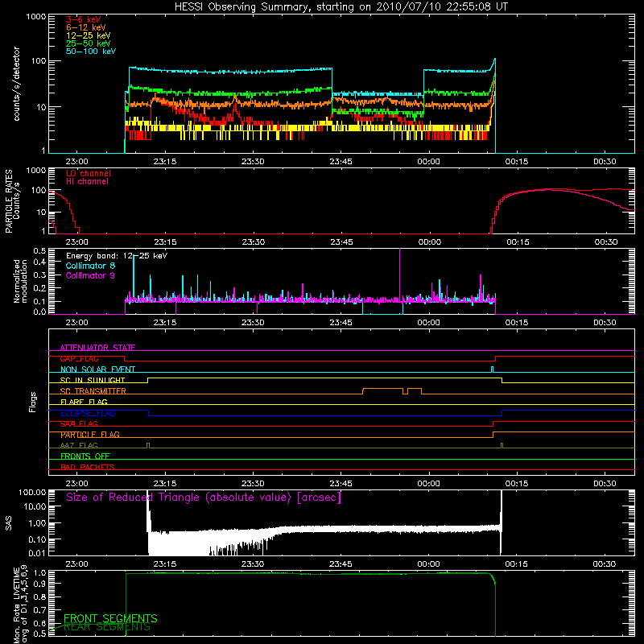Screen dimensions: 644x644
Task: Click the 00:30 tick label under the SAS plot
Action: (x=605, y=564)
